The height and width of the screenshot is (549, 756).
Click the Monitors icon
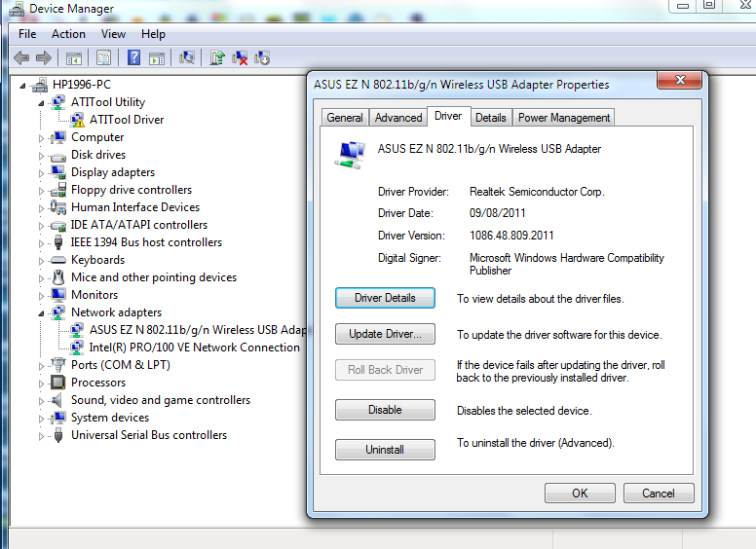pos(58,295)
